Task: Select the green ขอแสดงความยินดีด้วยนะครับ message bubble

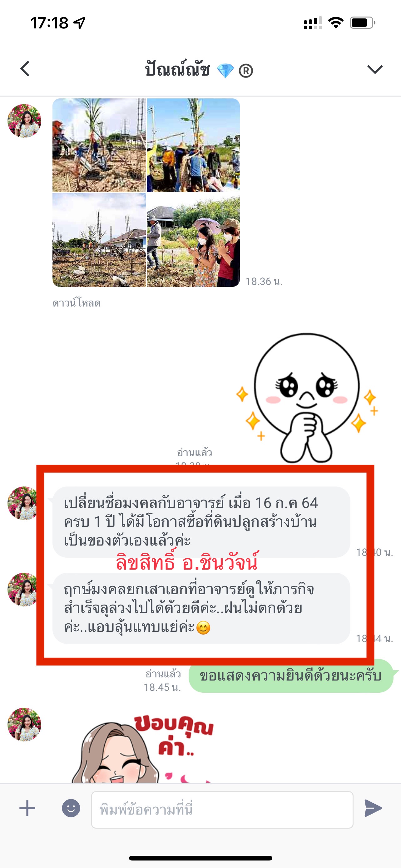Action: 291,676
